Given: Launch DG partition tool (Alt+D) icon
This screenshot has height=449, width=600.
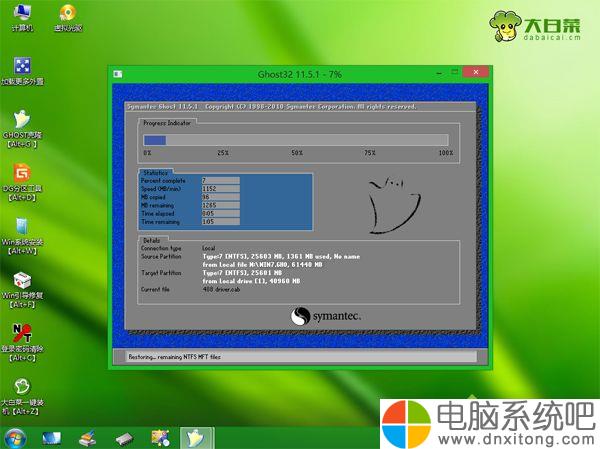Looking at the screenshot, I should [22, 183].
